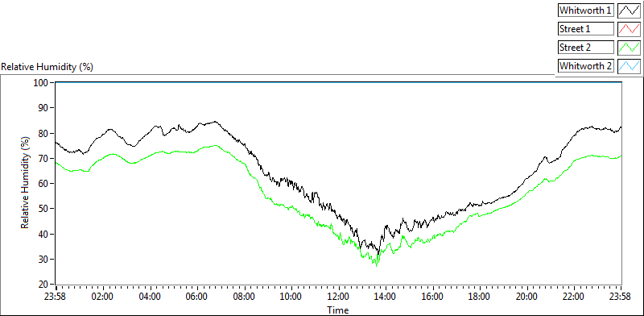Screen dimensions: 644x316
Task: Click the 02:00 time axis marker
Action: point(103,297)
